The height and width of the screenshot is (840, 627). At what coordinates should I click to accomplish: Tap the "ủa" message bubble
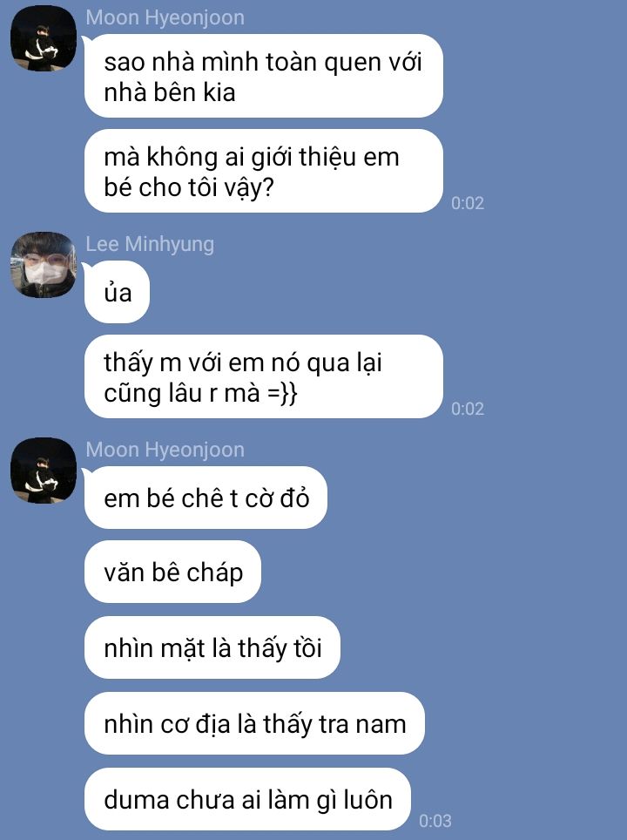pos(117,292)
